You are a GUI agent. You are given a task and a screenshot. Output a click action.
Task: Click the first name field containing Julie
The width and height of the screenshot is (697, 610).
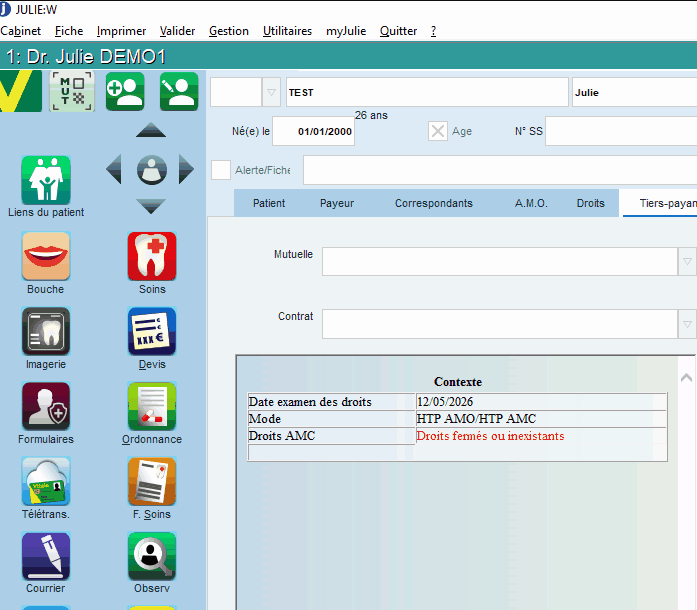(634, 92)
